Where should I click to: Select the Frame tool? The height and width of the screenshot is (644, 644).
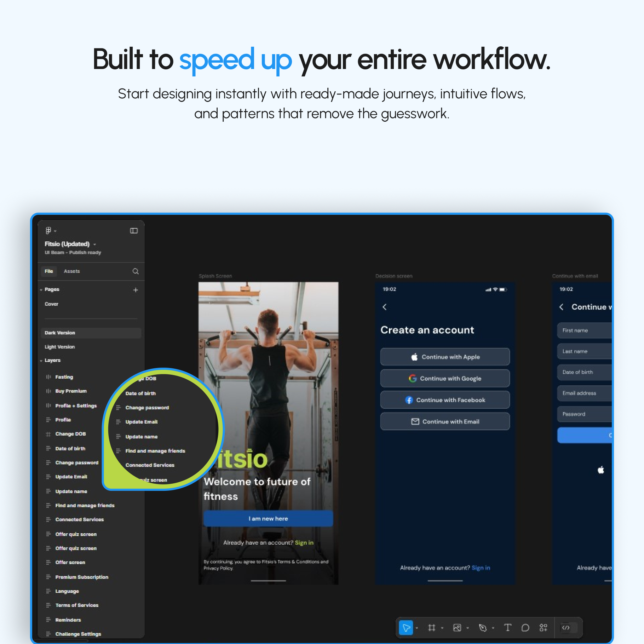[x=431, y=628]
